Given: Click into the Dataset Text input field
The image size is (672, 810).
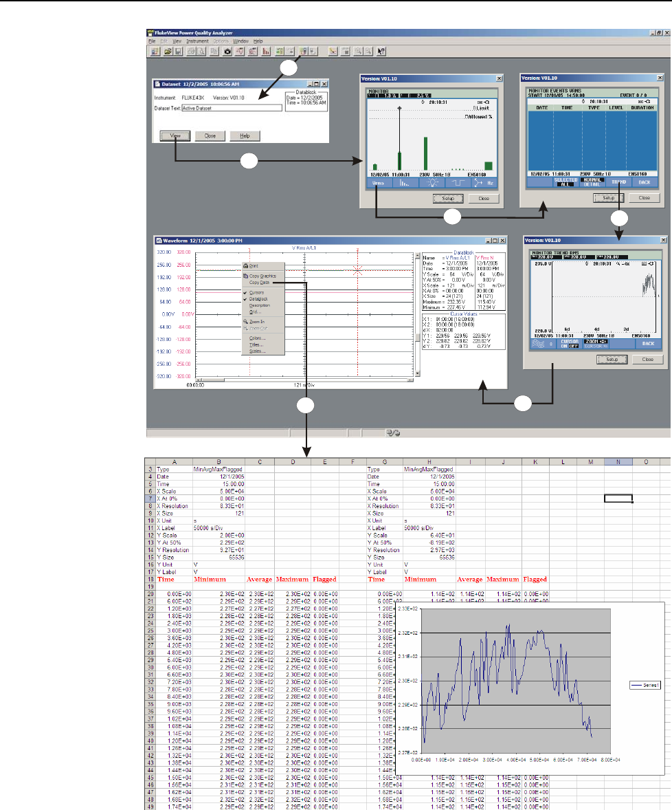Looking at the screenshot, I should tap(232, 108).
